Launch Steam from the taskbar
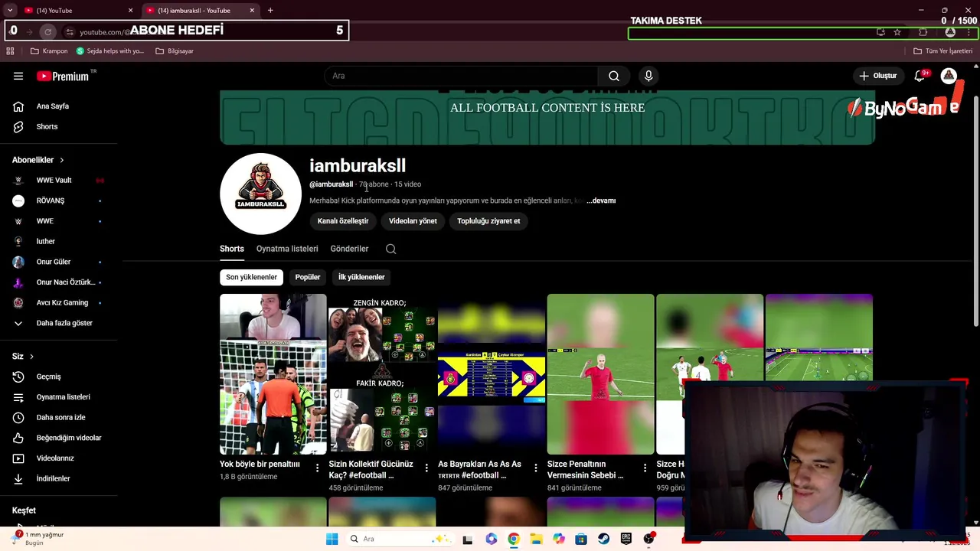This screenshot has height=551, width=980. (603, 539)
